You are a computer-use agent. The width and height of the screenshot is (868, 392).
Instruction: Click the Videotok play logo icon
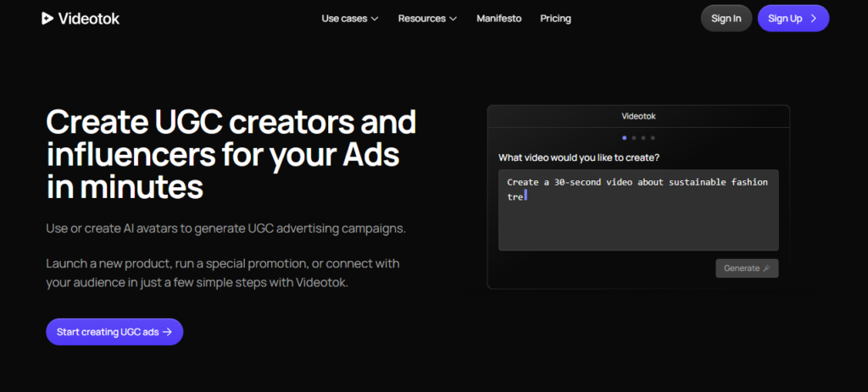tap(47, 19)
